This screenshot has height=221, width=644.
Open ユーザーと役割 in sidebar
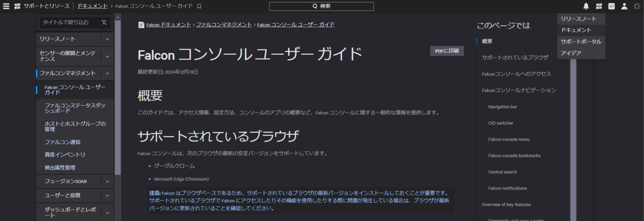point(63,195)
